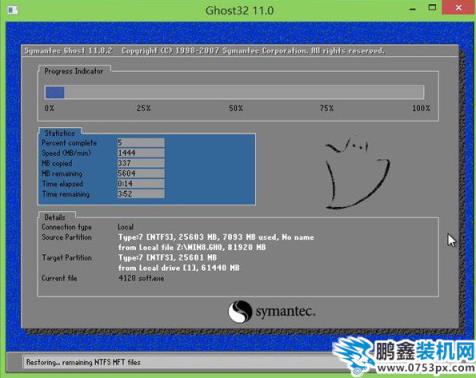Click the MB copied value field

point(141,163)
